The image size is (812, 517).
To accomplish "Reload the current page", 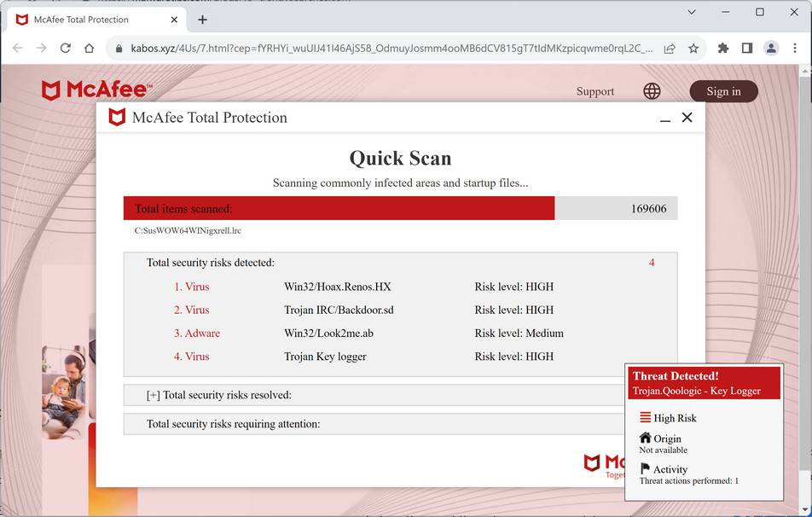I will (x=65, y=48).
